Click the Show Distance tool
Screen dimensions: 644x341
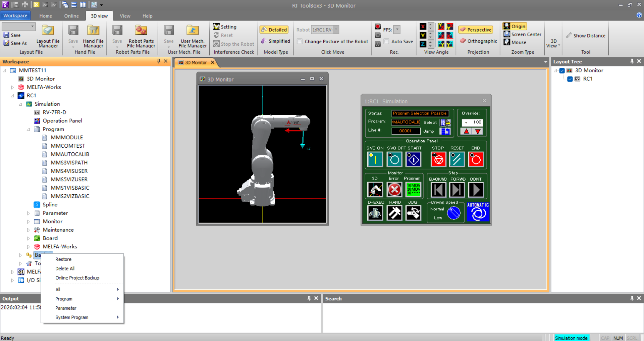(586, 36)
